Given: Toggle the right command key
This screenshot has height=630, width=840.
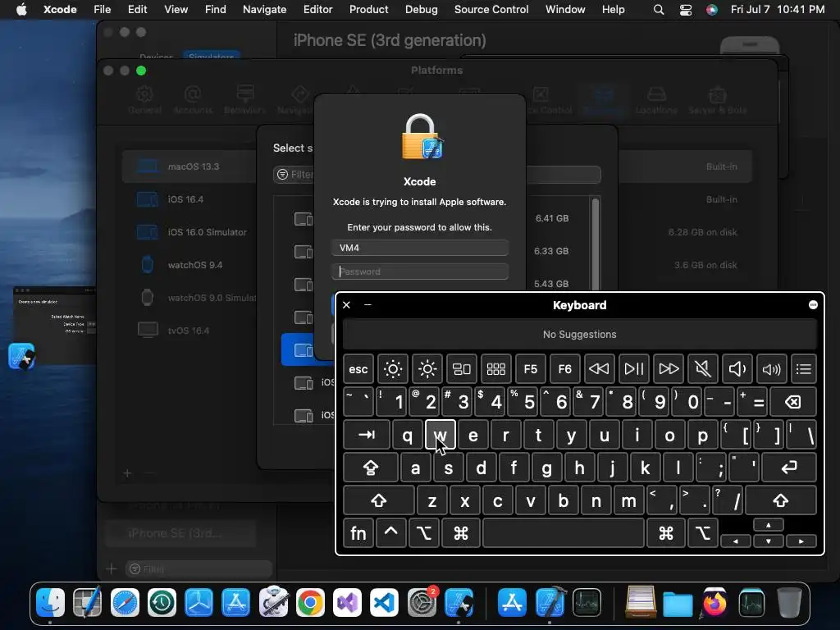Looking at the screenshot, I should tap(666, 533).
